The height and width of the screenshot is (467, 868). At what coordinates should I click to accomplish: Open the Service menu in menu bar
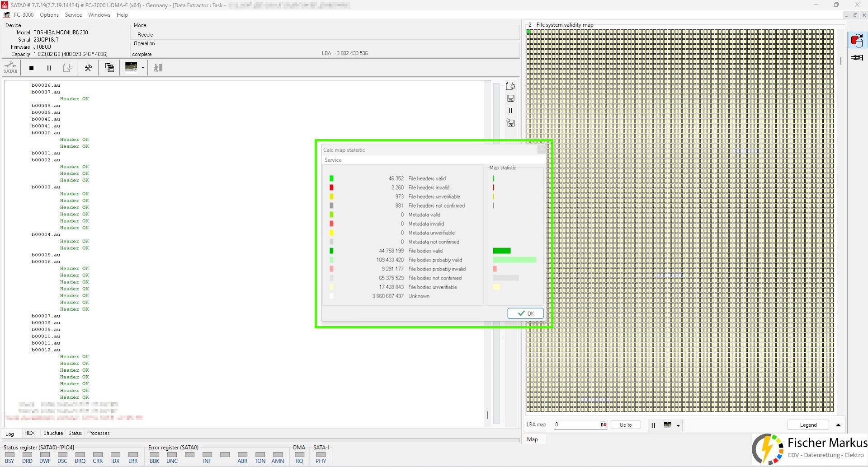pyautogui.click(x=73, y=15)
